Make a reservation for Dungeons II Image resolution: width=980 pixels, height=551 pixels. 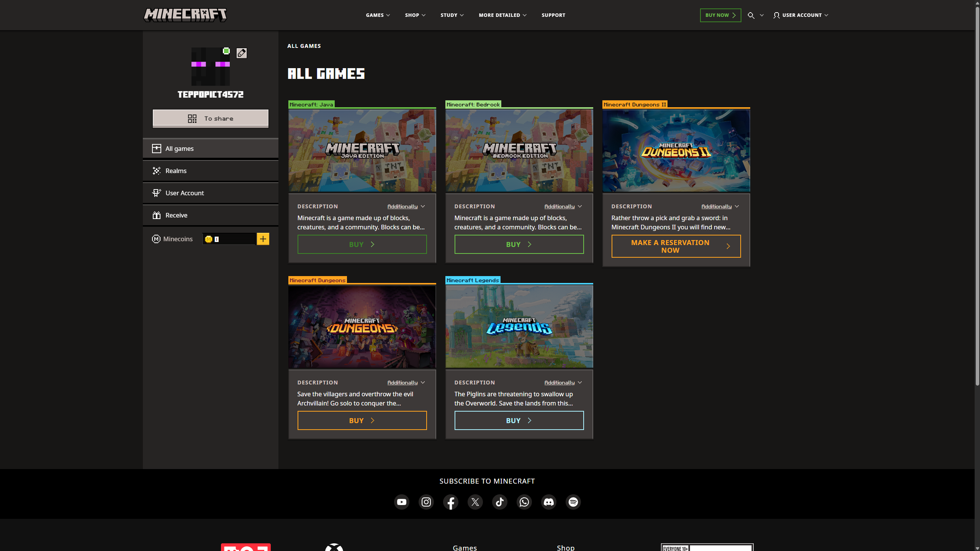tap(676, 246)
